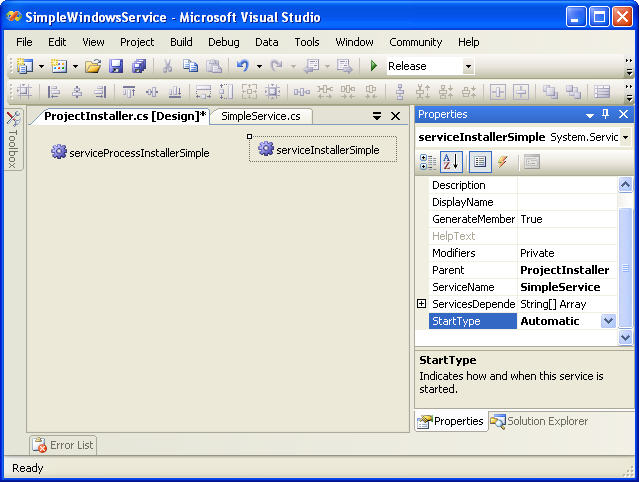Image resolution: width=639 pixels, height=482 pixels.
Task: Click the Events lightning bolt icon
Action: point(502,162)
